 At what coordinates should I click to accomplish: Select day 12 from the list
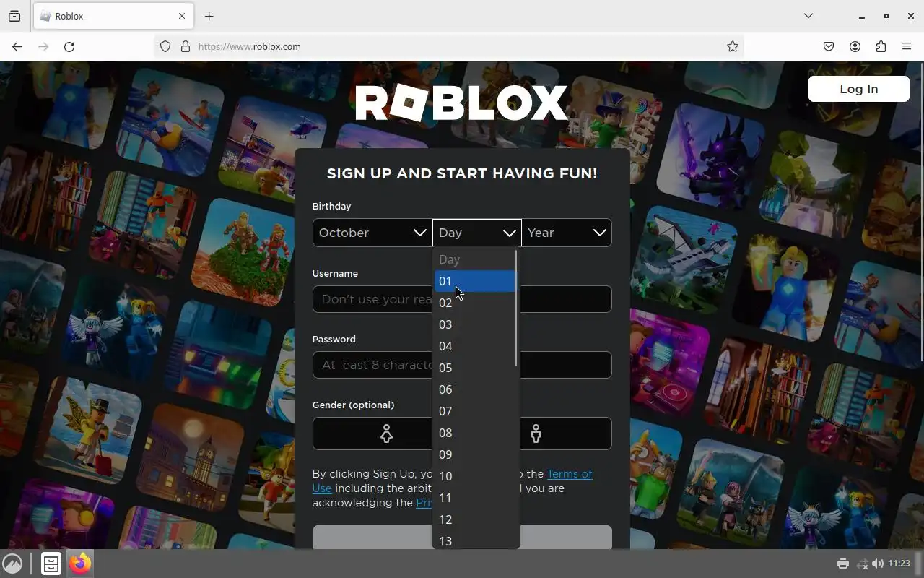click(x=474, y=519)
